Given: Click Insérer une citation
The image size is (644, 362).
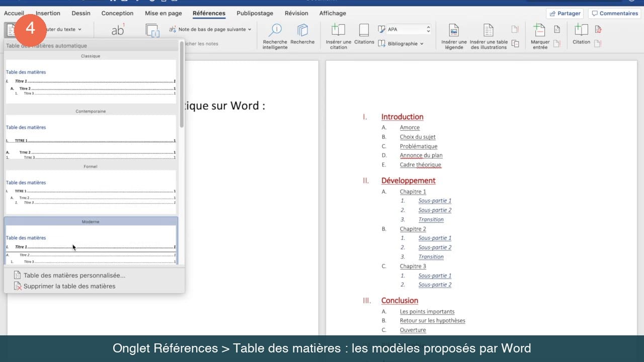Looking at the screenshot, I should (339, 36).
